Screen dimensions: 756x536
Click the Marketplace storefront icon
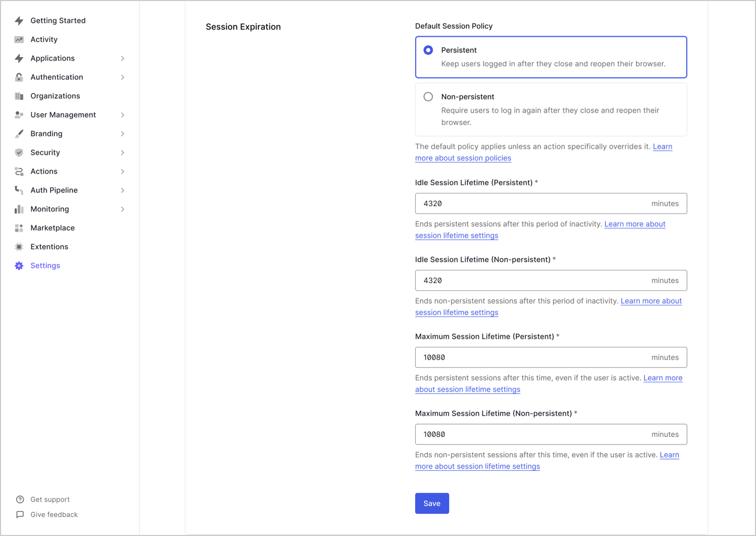(19, 227)
